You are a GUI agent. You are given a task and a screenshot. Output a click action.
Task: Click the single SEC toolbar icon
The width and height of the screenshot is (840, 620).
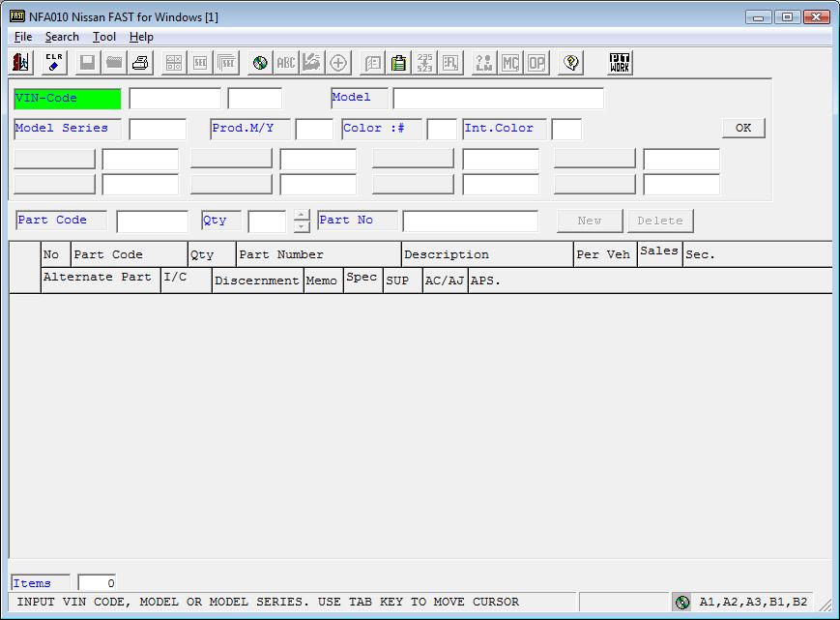point(200,63)
